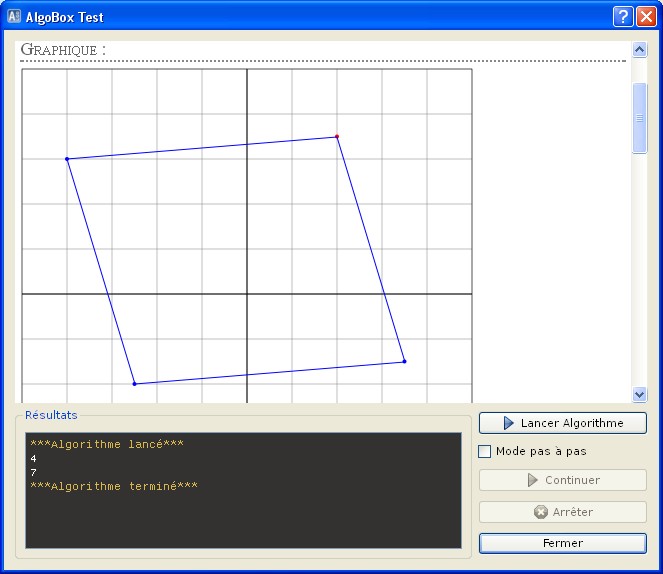Click the AlgoBox icon in the title bar
Screen dimensions: 663x574
14,16
